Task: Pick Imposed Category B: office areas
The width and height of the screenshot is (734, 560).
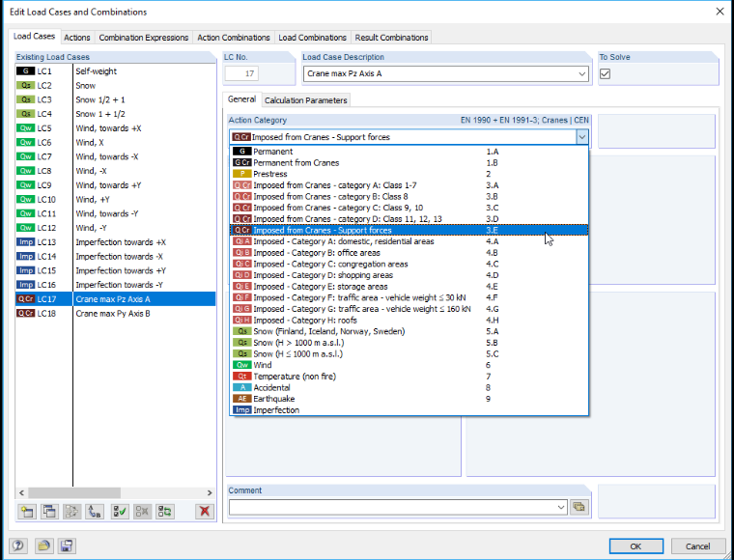Action: 409,253
